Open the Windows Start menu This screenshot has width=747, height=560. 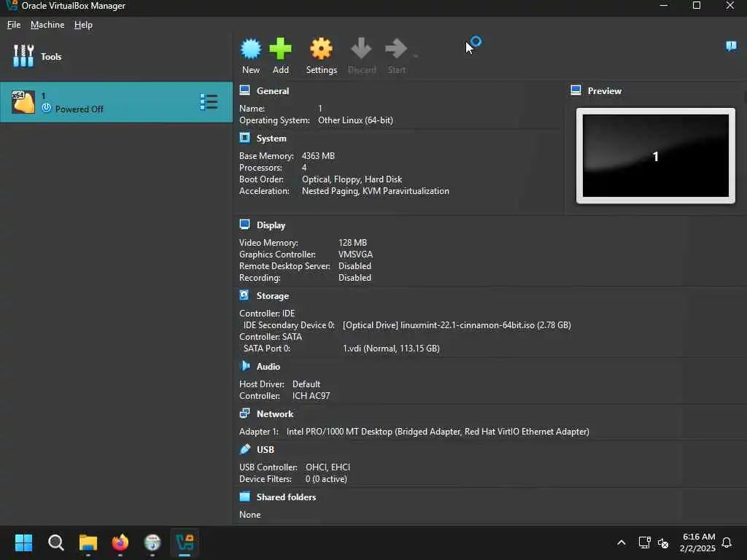pos(23,542)
